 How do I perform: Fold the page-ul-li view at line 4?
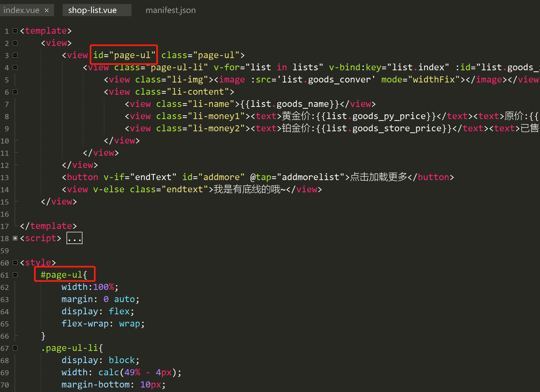pyautogui.click(x=15, y=67)
